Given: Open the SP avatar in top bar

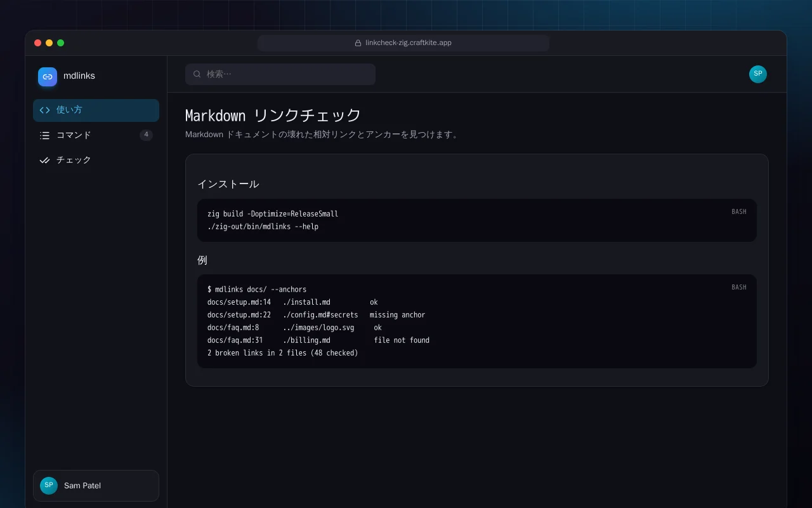Looking at the screenshot, I should coord(758,74).
